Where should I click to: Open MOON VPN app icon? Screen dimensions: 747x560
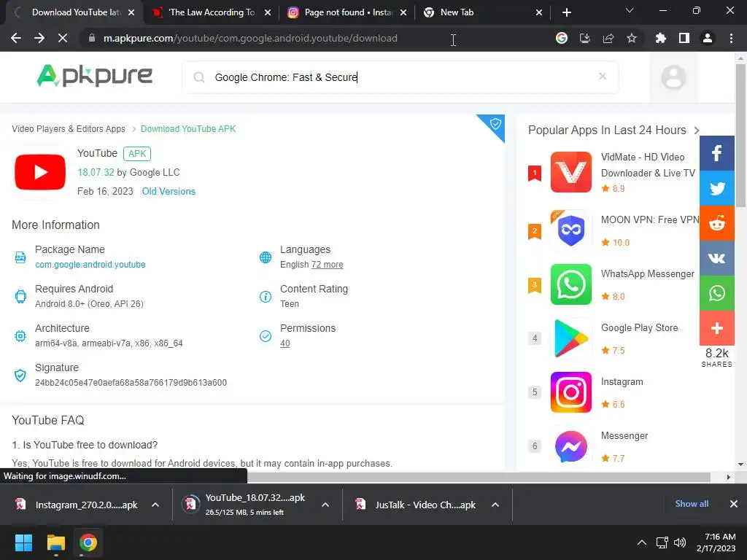[x=570, y=230]
